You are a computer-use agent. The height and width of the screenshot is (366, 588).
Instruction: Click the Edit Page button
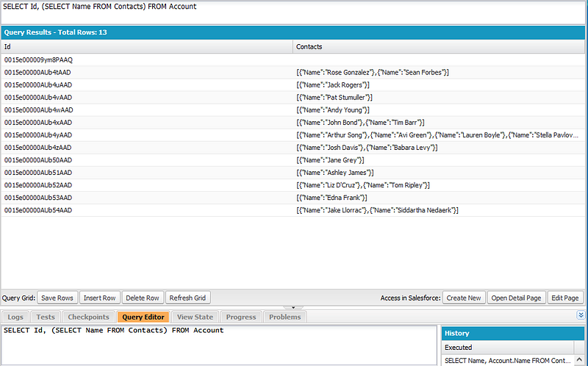tap(565, 298)
